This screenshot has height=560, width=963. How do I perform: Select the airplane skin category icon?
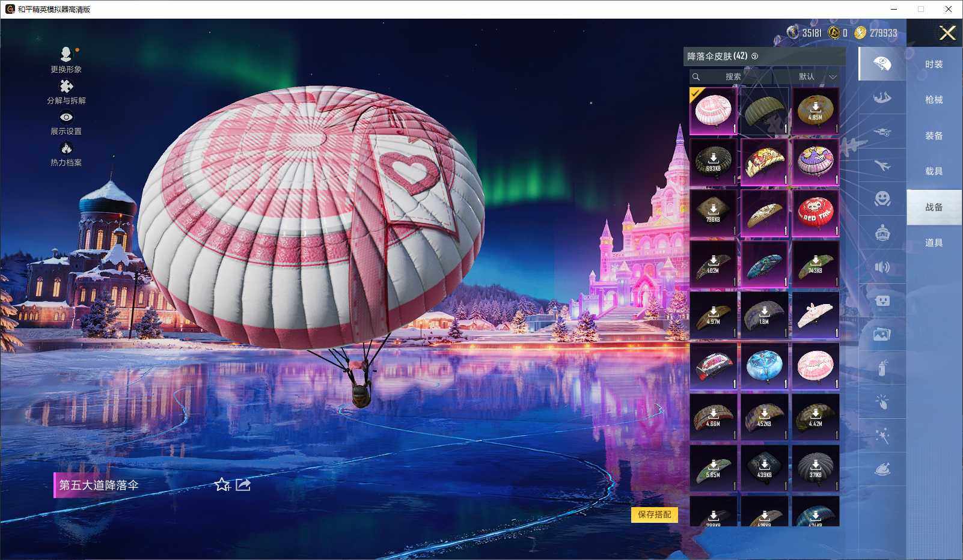(882, 165)
